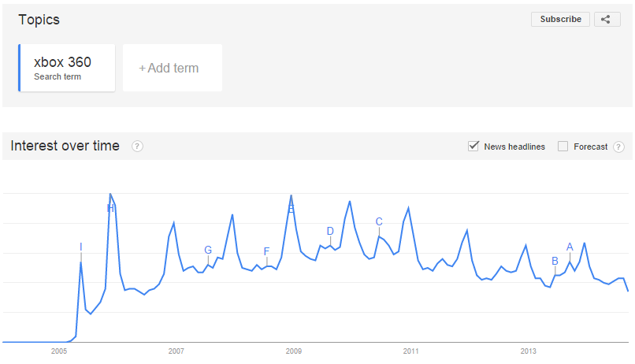Subscribe to this topic
Viewport: 635px width, 364px height.
click(560, 19)
